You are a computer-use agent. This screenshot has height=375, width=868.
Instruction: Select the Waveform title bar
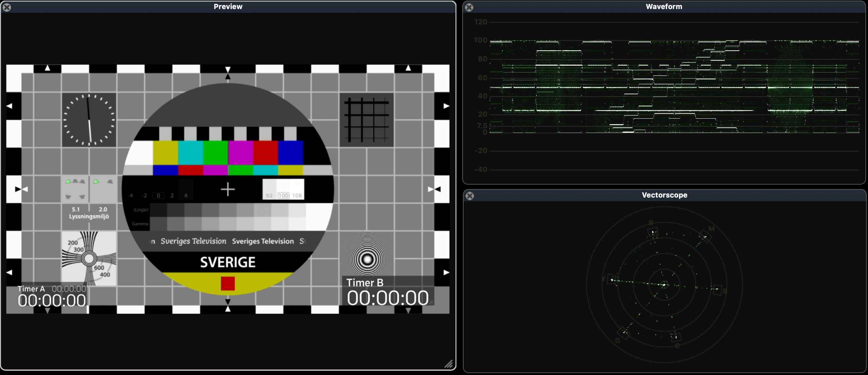pos(664,7)
